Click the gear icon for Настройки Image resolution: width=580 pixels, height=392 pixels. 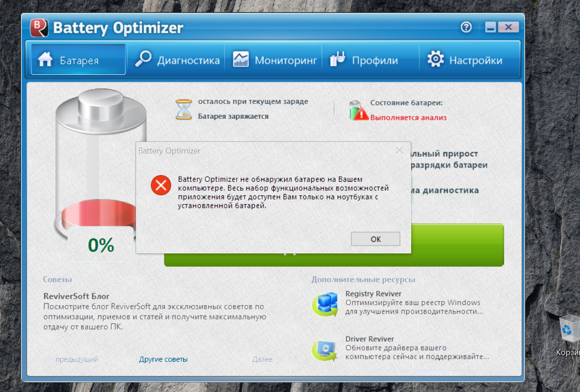435,59
